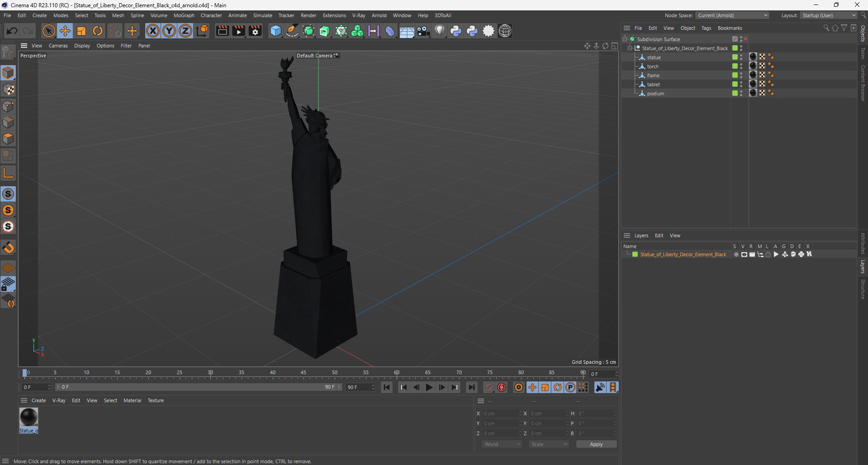Open the Node Space dropdown

click(x=732, y=15)
